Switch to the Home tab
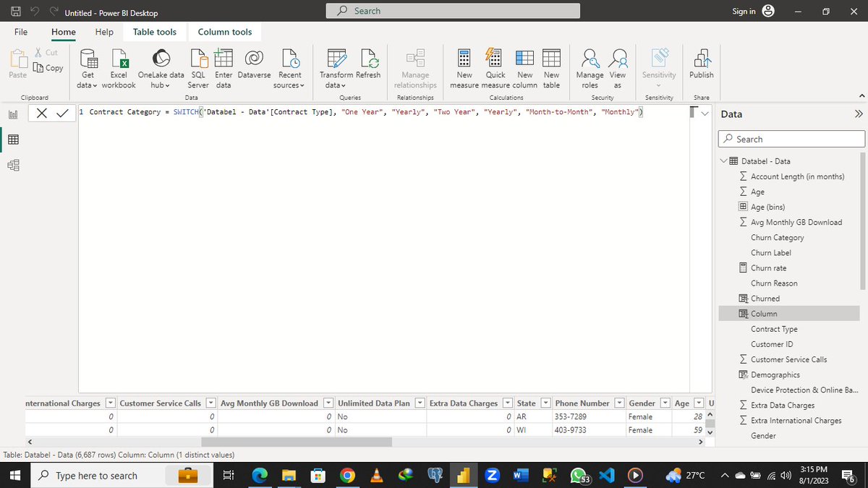 [64, 32]
